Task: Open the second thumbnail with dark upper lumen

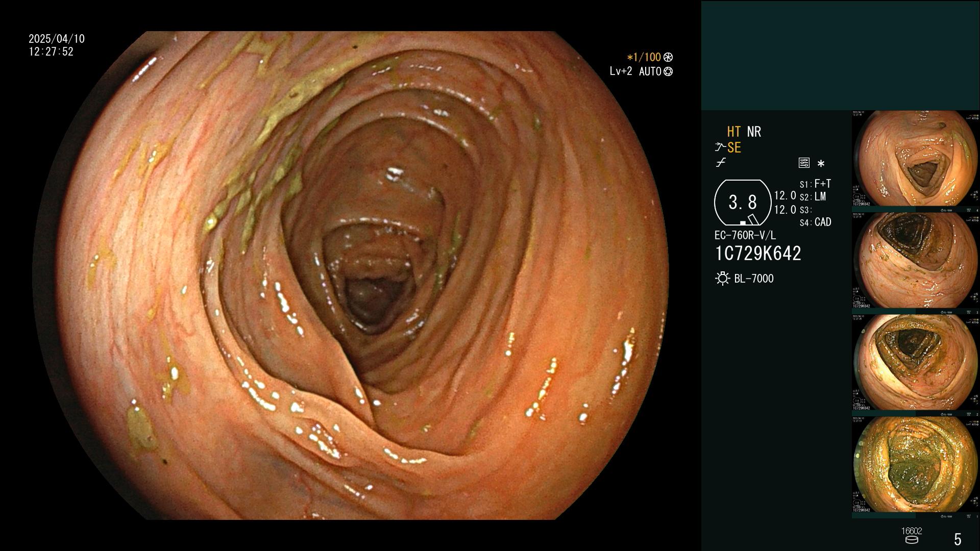Action: [x=915, y=261]
